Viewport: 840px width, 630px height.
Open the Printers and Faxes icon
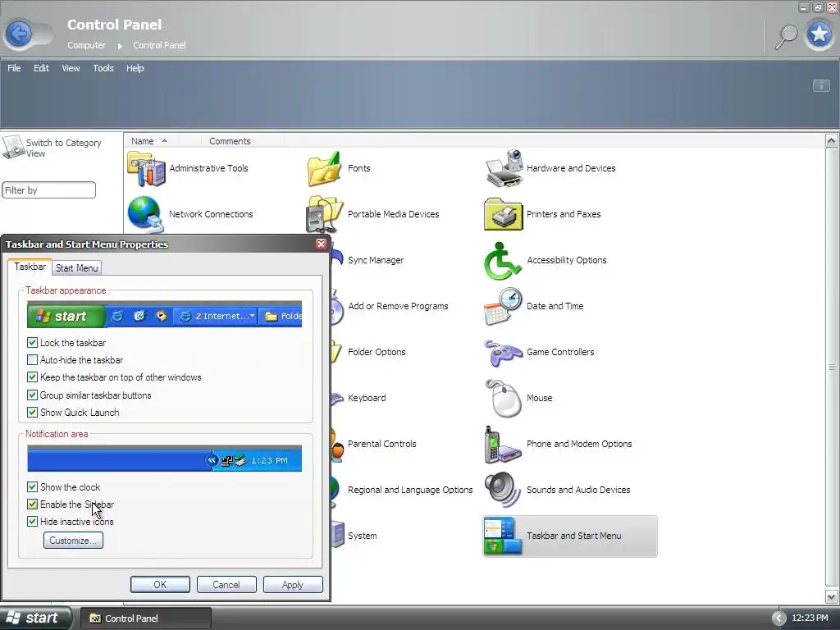coord(503,214)
